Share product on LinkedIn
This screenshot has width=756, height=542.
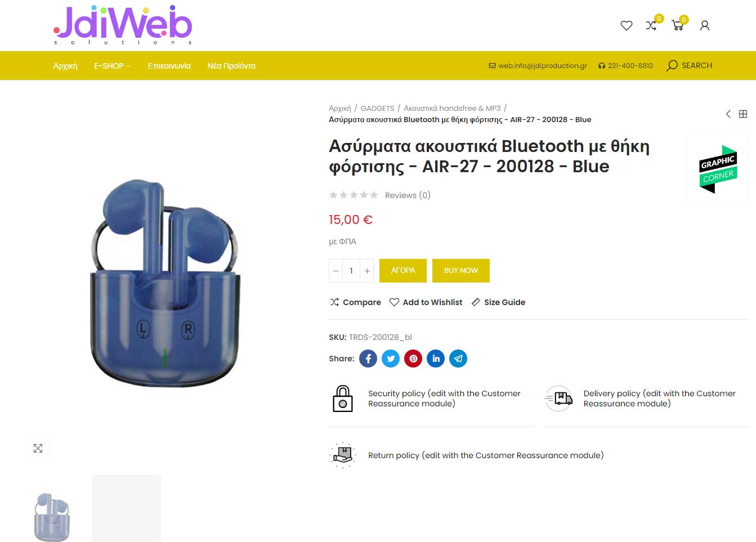coord(436,359)
